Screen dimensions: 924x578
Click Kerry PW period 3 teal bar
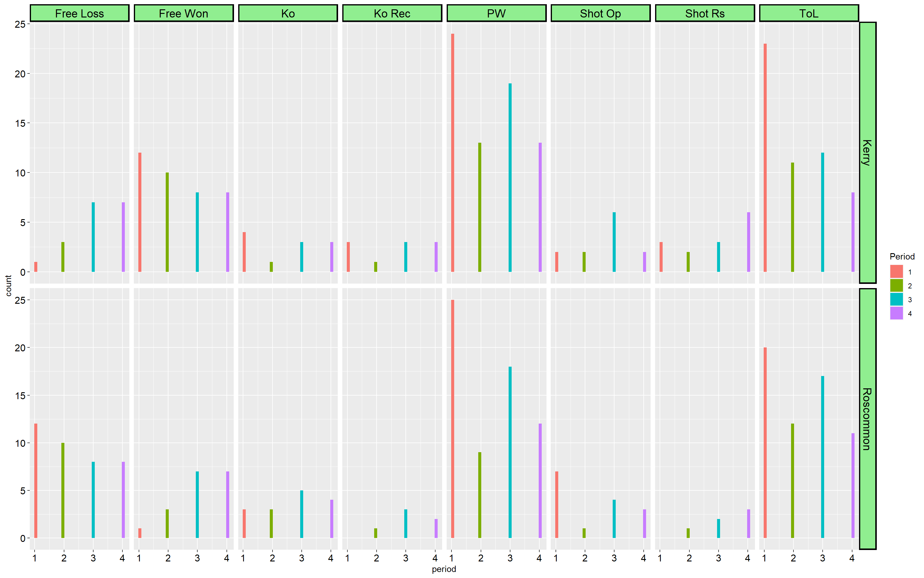(510, 178)
